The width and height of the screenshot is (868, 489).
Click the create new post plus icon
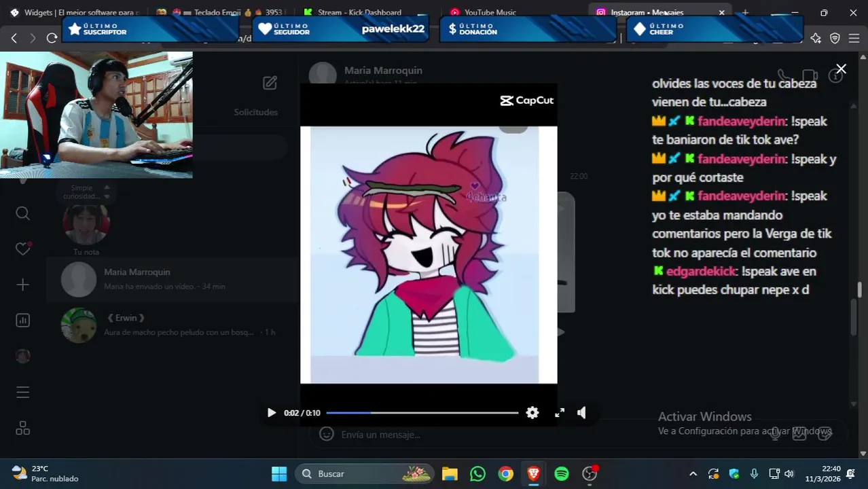(x=22, y=285)
